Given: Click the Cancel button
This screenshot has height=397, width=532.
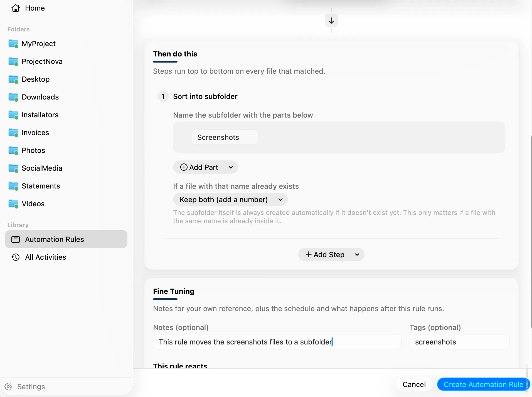Looking at the screenshot, I should 414,384.
